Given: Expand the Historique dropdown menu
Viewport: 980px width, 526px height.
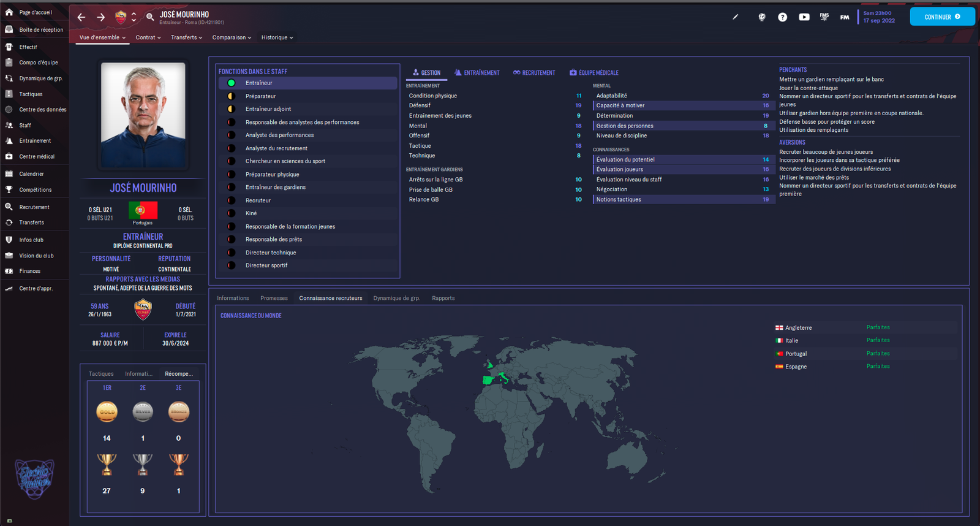Looking at the screenshot, I should pyautogui.click(x=277, y=38).
